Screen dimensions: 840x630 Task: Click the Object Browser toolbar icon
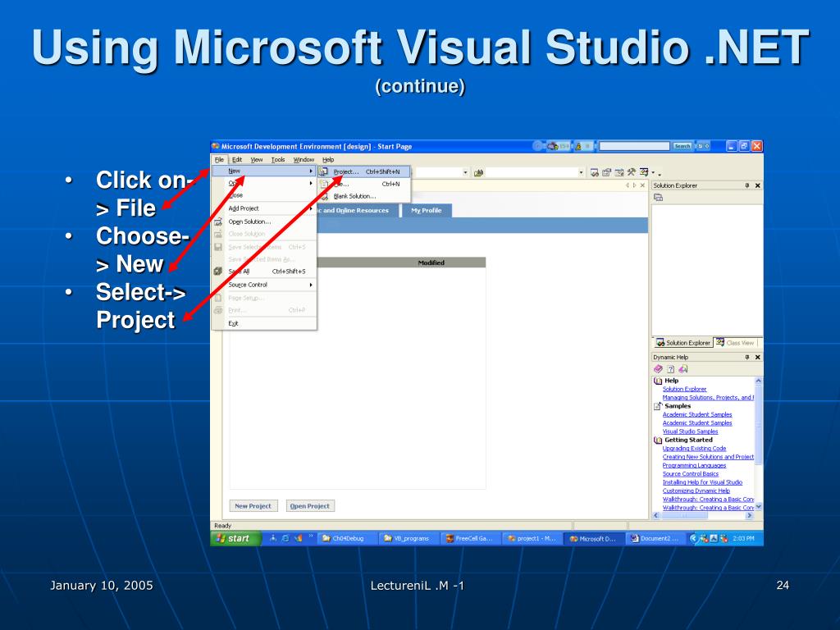point(619,172)
